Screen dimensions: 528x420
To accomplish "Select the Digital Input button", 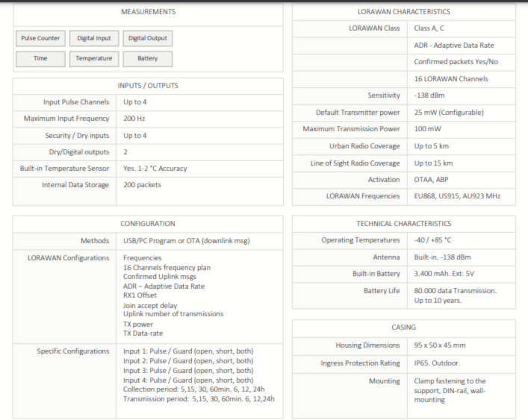I will [94, 38].
